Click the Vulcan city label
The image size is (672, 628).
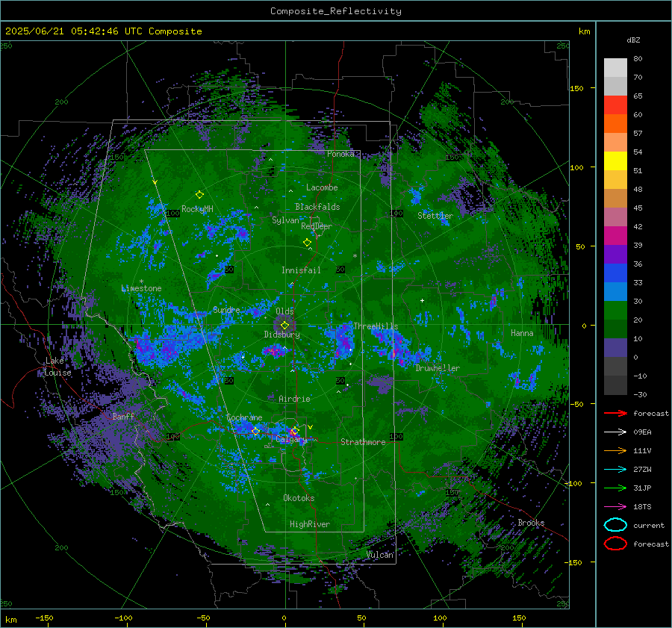point(380,555)
